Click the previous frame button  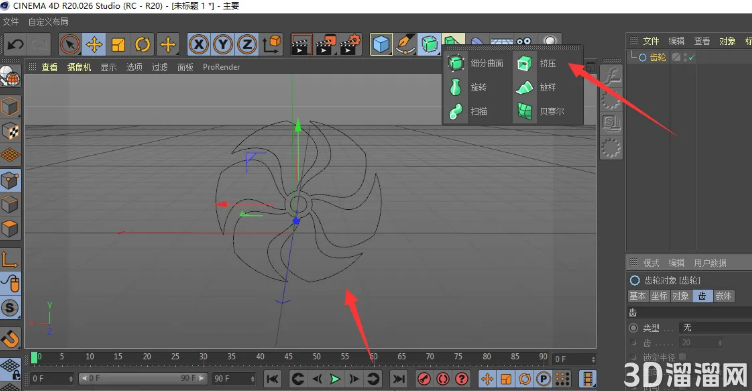(317, 379)
